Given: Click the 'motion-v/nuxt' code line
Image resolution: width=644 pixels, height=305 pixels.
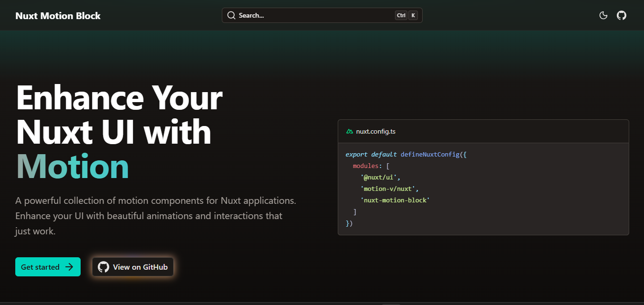Looking at the screenshot, I should 389,189.
